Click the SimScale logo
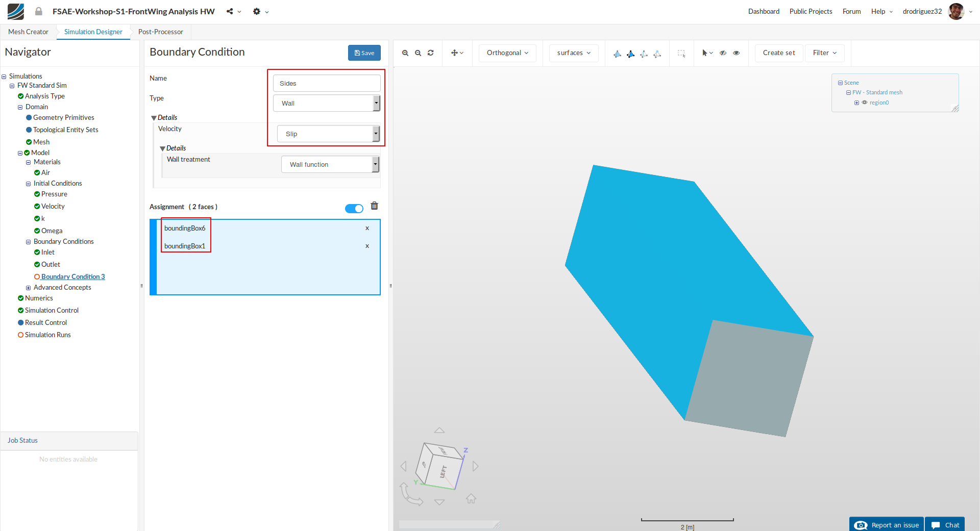Screen dimensions: 980x531 click(x=16, y=11)
